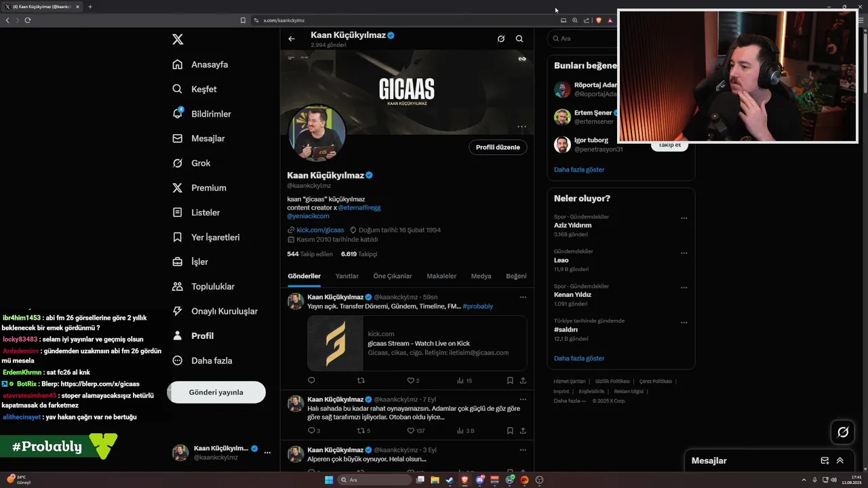Open Kaan Küçükyılmaz profile avatar picture

pyautogui.click(x=317, y=132)
